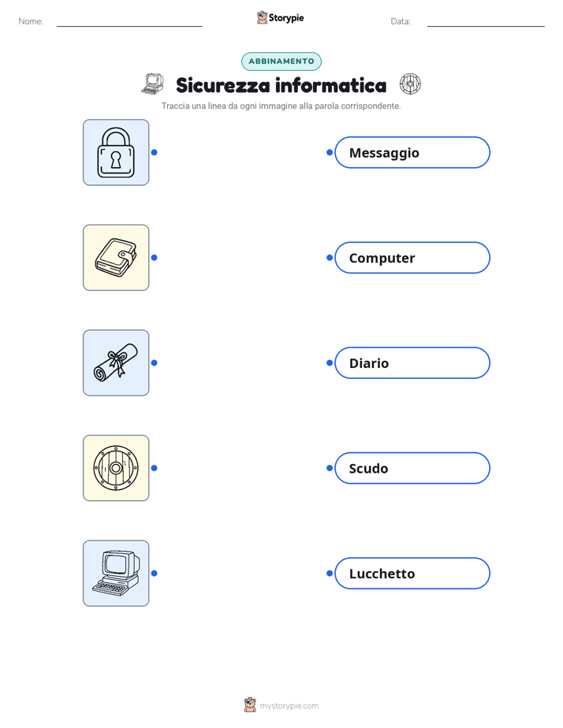Click the blue dot before Lucchetto
563x728 pixels.
tap(330, 574)
